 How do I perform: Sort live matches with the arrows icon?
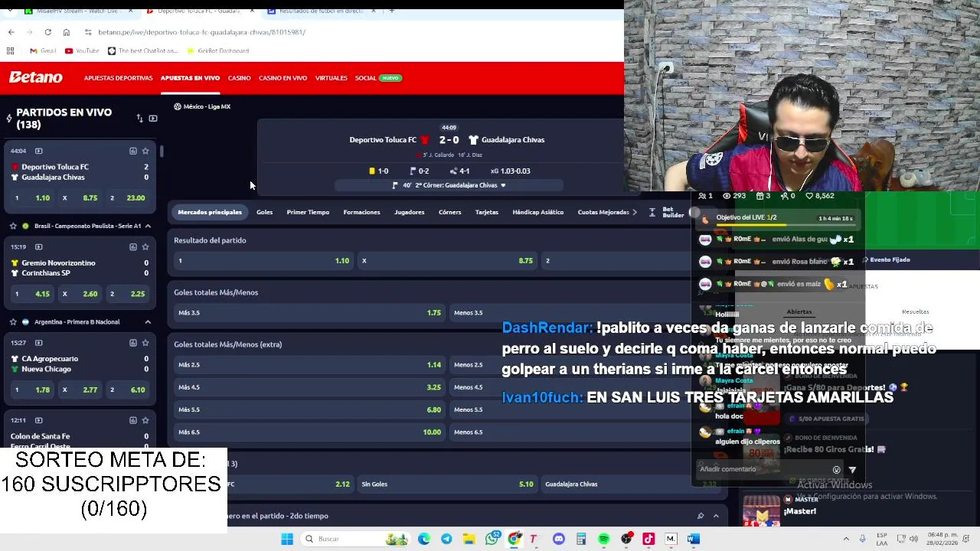(x=139, y=119)
